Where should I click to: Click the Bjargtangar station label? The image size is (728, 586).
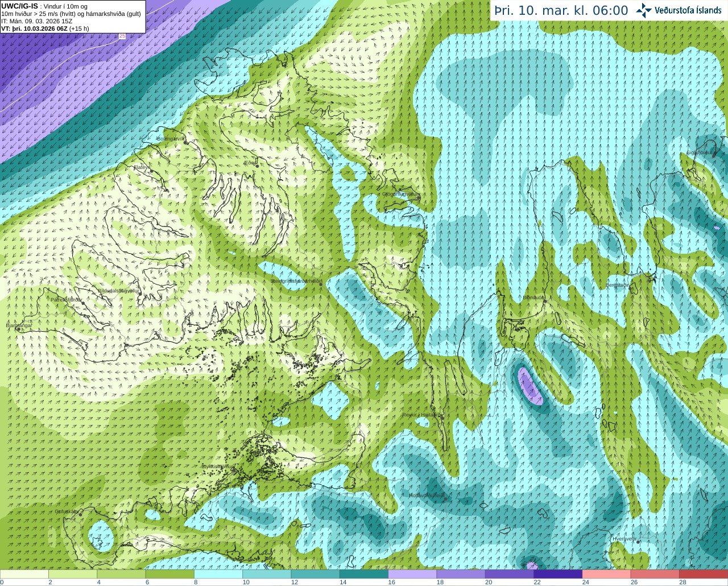click(19, 325)
